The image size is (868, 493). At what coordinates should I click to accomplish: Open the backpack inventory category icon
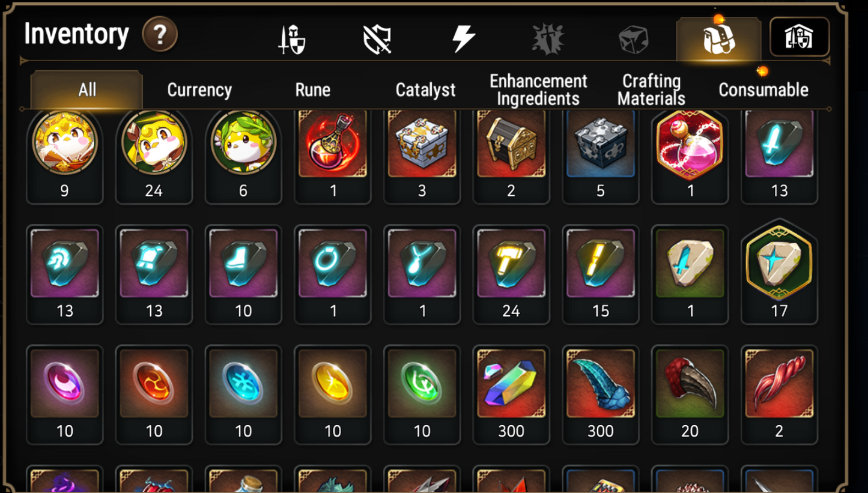click(x=718, y=40)
